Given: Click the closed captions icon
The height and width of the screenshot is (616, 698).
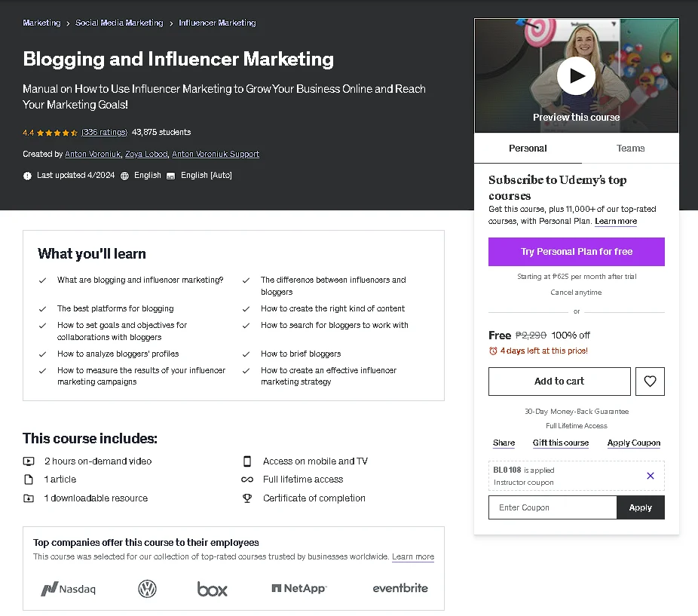Looking at the screenshot, I should coord(170,176).
